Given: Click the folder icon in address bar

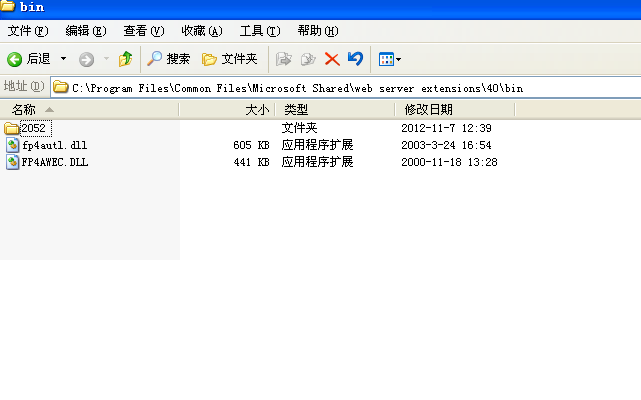Looking at the screenshot, I should pyautogui.click(x=61, y=87).
